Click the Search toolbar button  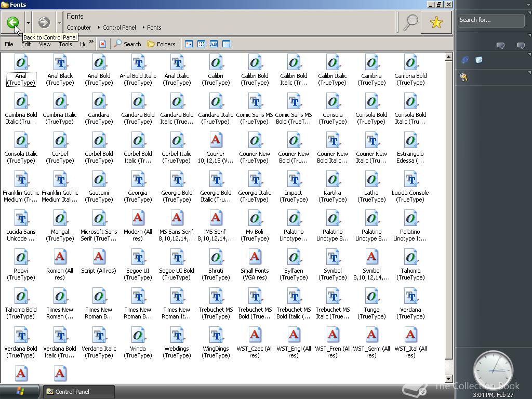coord(127,44)
